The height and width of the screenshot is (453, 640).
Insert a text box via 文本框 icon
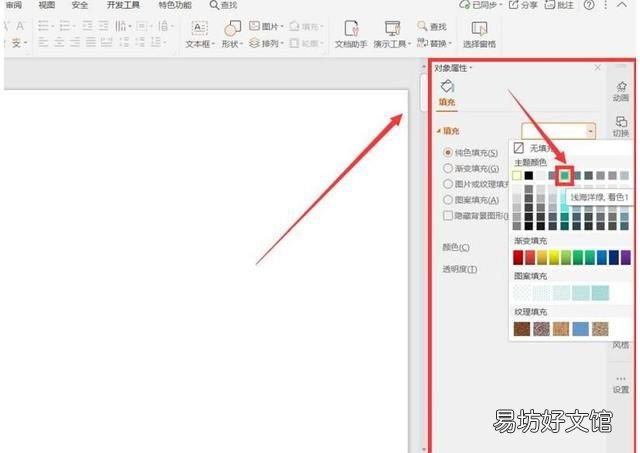pos(199,28)
